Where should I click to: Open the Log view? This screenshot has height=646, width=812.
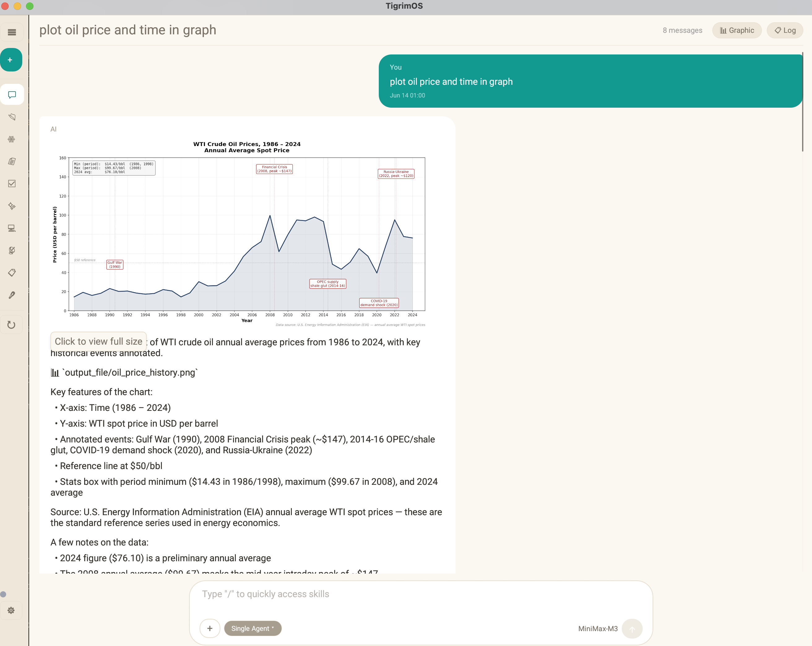(x=785, y=31)
